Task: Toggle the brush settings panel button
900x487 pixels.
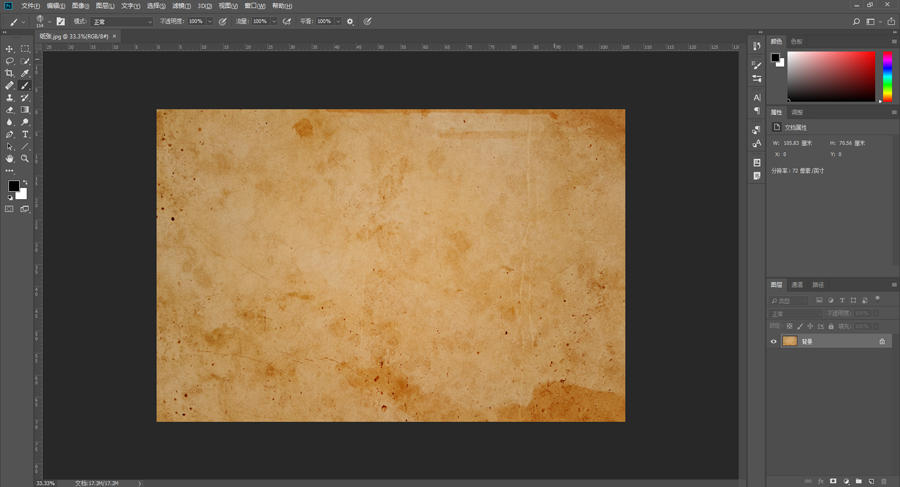Action: pos(61,21)
